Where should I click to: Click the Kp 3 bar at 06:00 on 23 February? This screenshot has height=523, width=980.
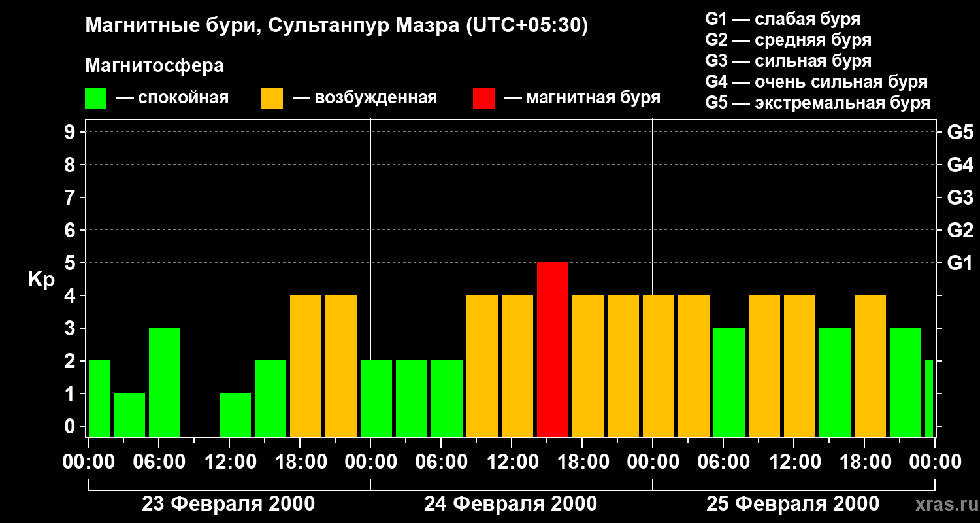[165, 382]
